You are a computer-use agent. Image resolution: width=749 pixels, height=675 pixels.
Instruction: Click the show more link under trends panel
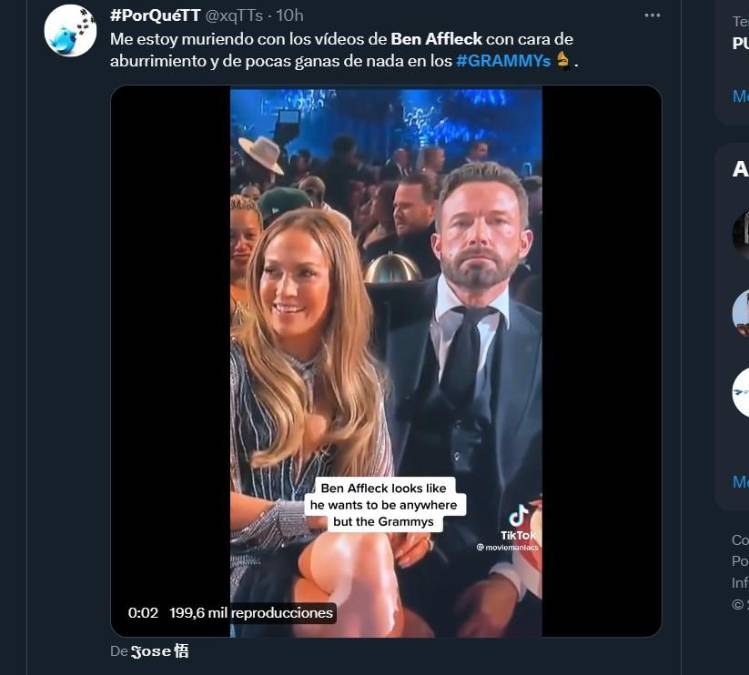[x=740, y=96]
